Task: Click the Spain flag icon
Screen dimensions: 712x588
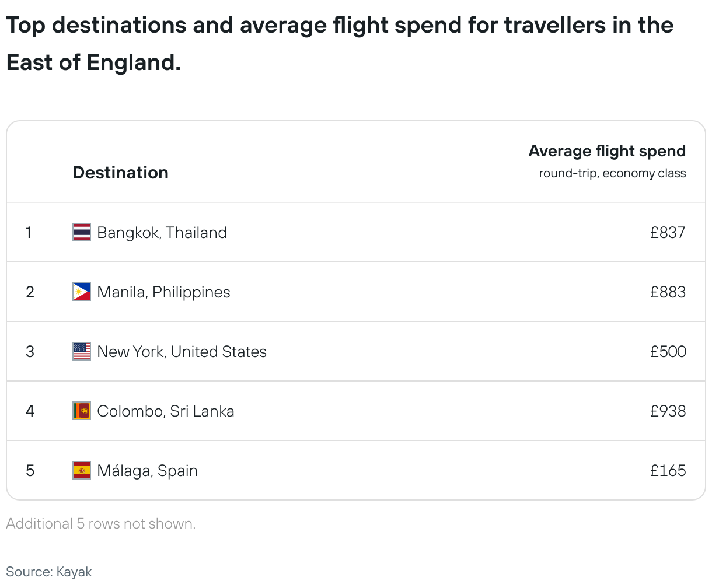Action: coord(82,470)
